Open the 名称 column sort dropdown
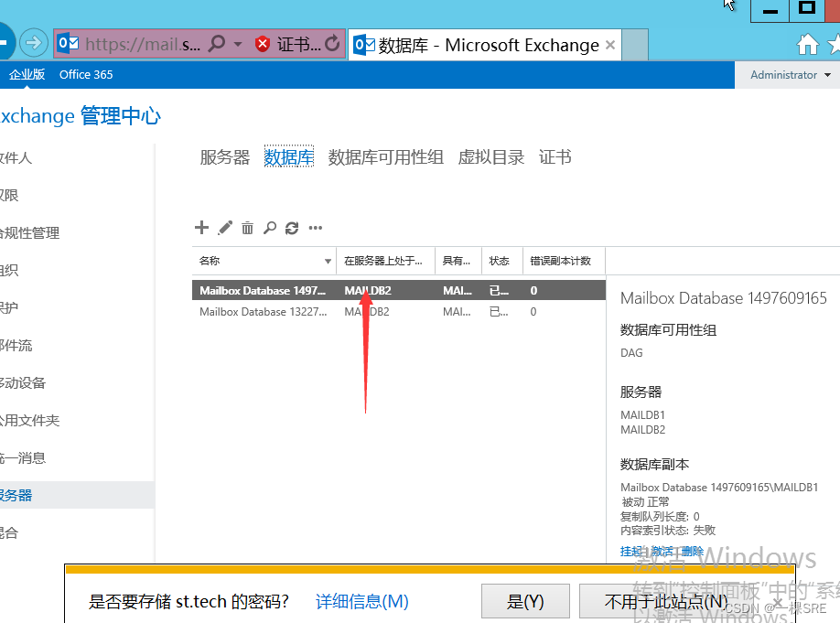 (x=328, y=261)
